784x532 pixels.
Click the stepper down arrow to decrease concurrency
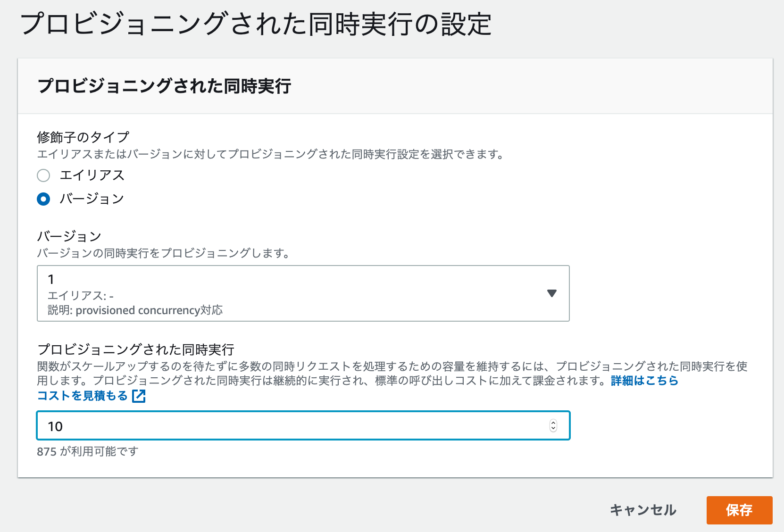click(554, 429)
